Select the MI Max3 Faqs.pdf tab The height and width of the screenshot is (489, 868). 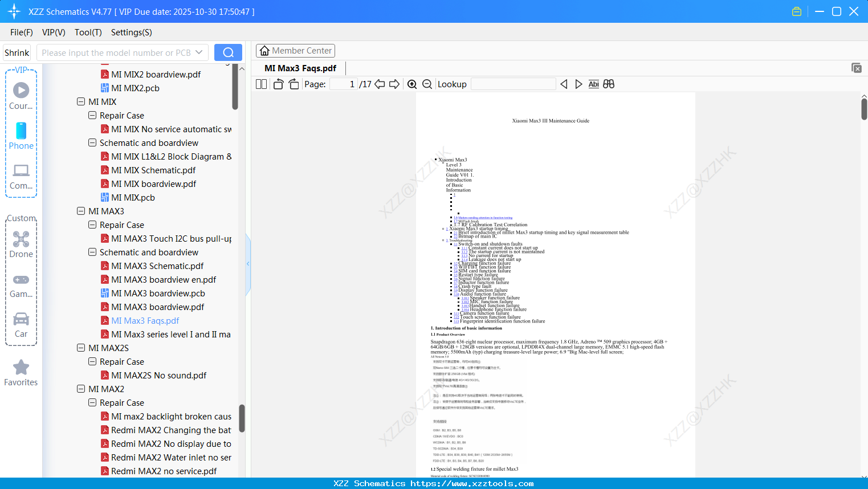click(x=300, y=68)
